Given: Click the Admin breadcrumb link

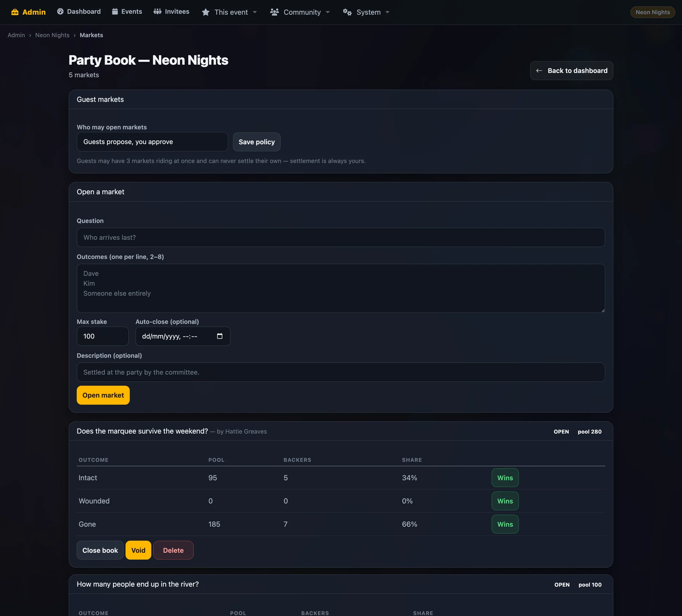Looking at the screenshot, I should [x=16, y=35].
